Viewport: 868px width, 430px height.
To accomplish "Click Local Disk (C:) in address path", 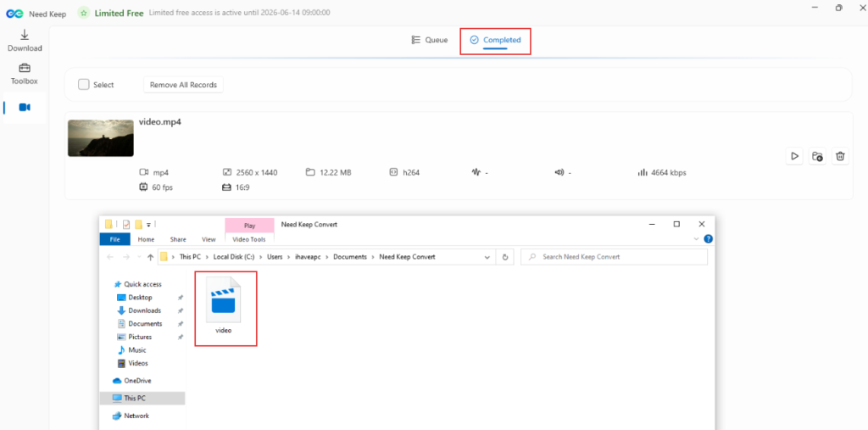I will (x=233, y=257).
